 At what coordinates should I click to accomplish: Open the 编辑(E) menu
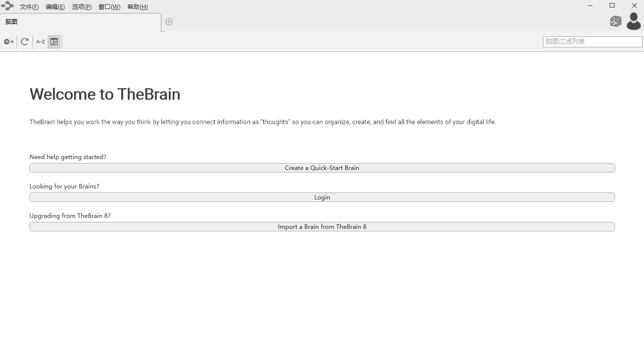(55, 7)
